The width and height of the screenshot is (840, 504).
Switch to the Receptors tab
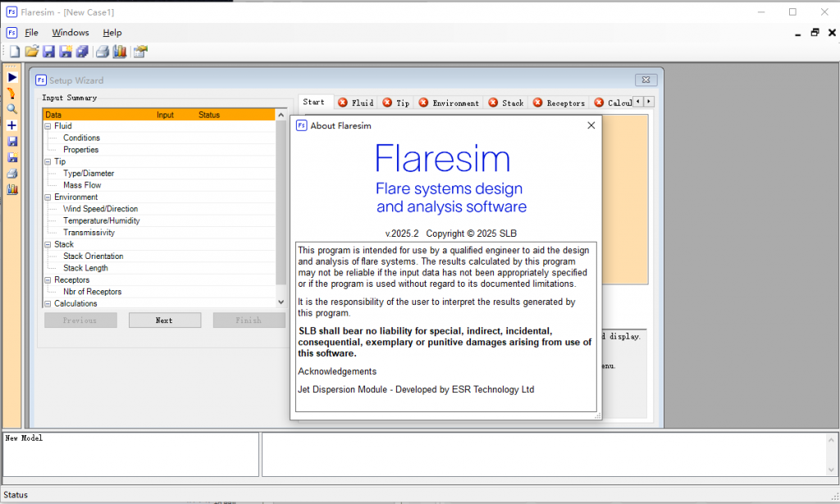pyautogui.click(x=559, y=102)
